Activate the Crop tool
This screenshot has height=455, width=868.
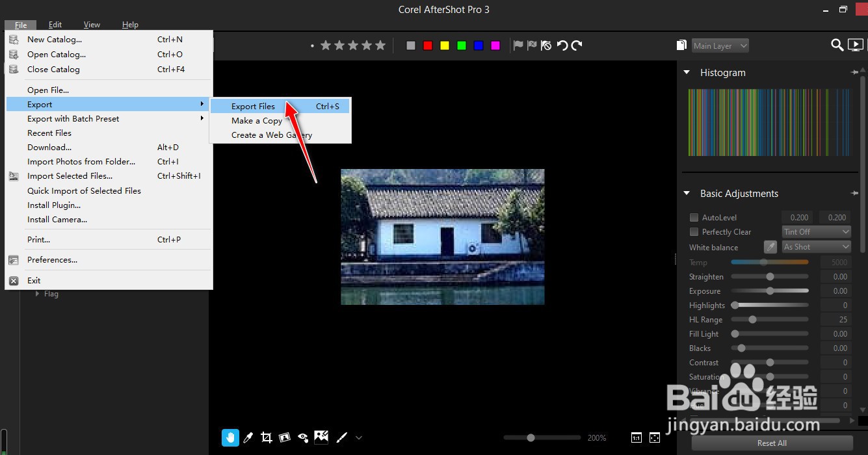click(266, 437)
